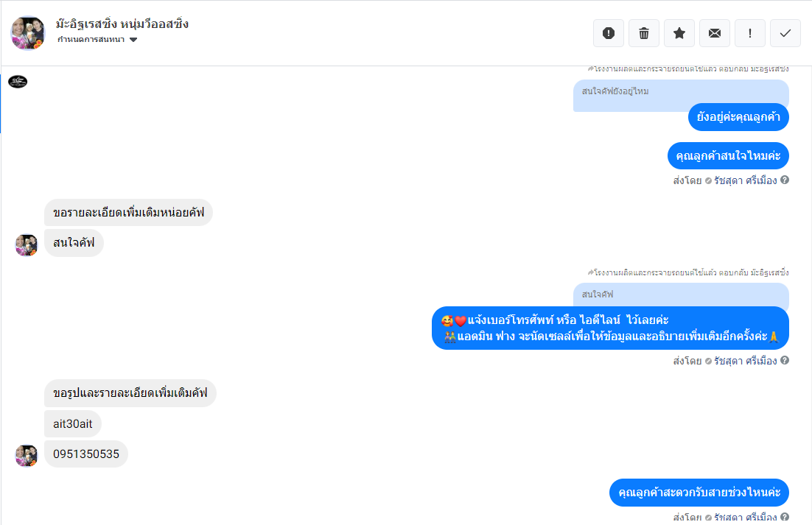Star this conversation as follow-up

679,33
